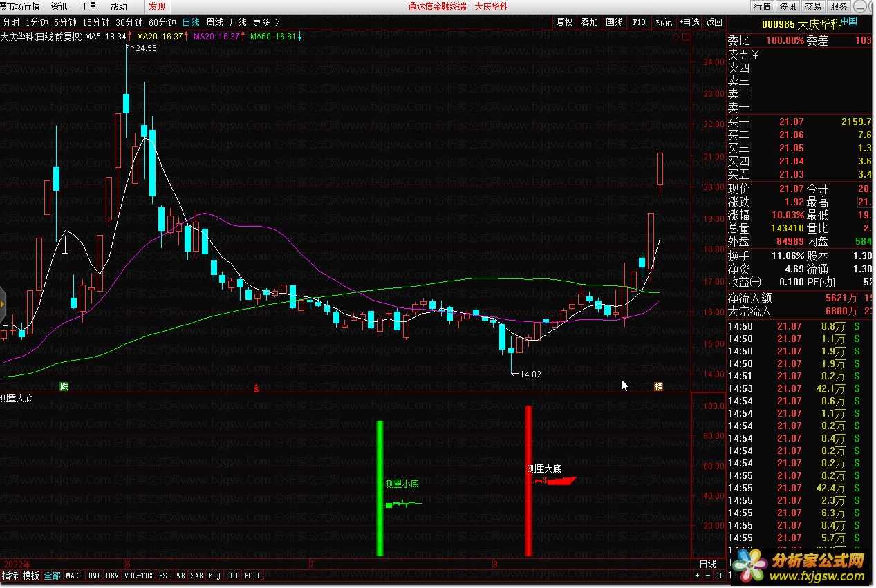Click the 模板 template button
Image resolution: width=876 pixels, height=588 pixels.
pyautogui.click(x=31, y=576)
